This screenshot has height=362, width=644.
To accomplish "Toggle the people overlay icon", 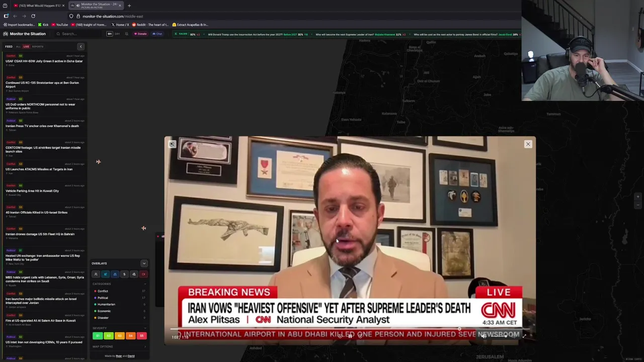I will coord(96,274).
